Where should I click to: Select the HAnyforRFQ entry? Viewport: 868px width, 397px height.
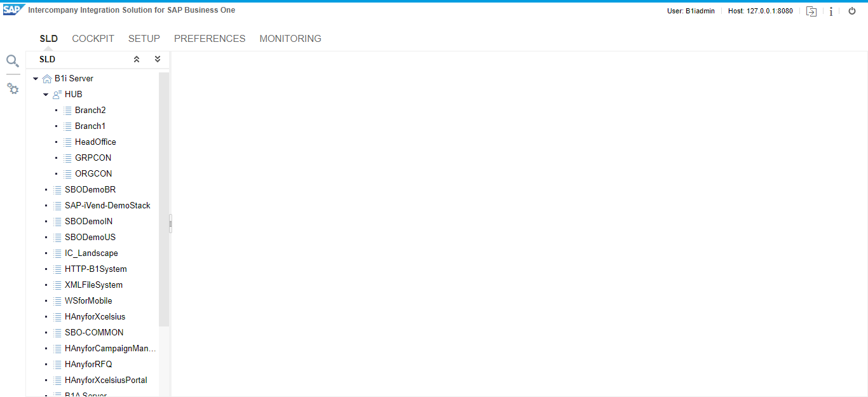(88, 365)
